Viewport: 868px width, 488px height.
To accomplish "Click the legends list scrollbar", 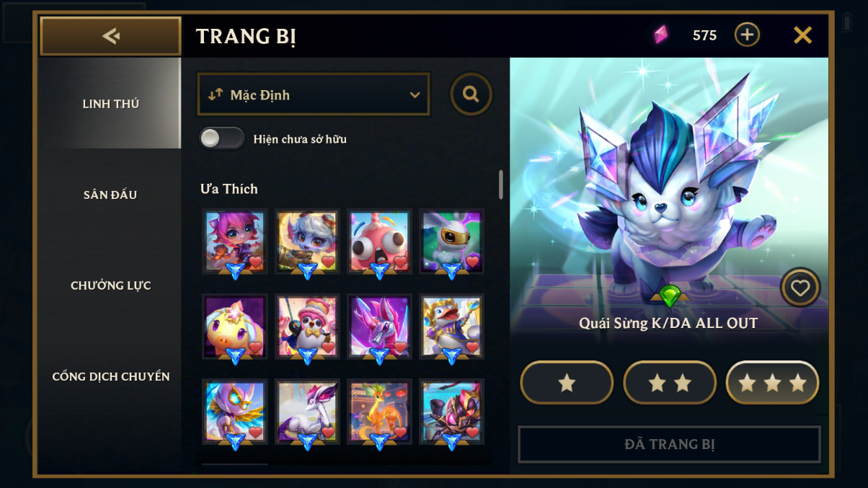I will coord(501,185).
